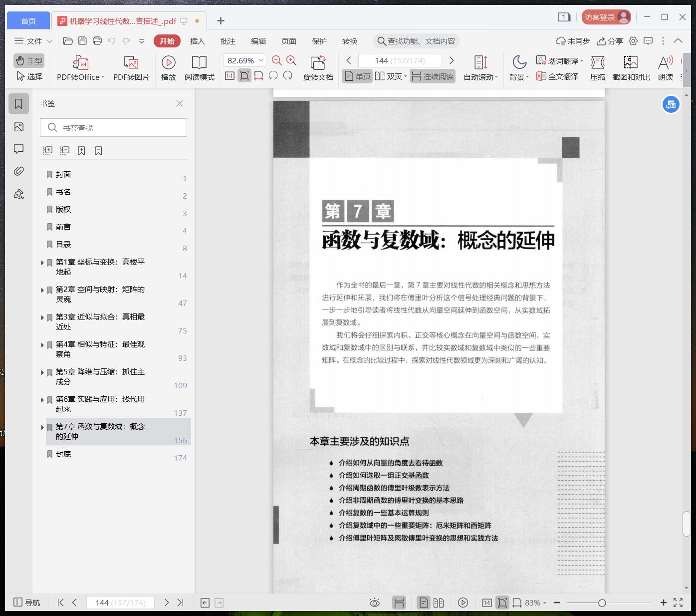This screenshot has height=616, width=696.
Task: Open the signature panel in sidebar
Action: click(x=19, y=194)
